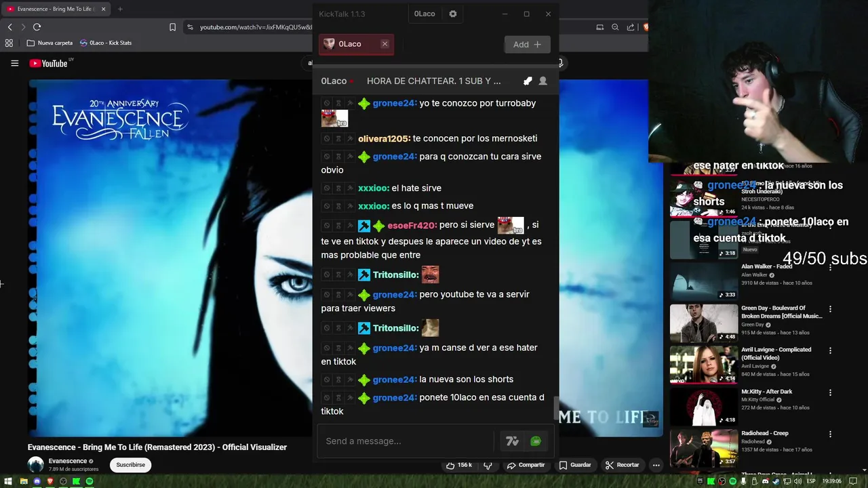Image resolution: width=868 pixels, height=488 pixels.
Task: Ban icon on esoeFr420's message
Action: (326, 226)
